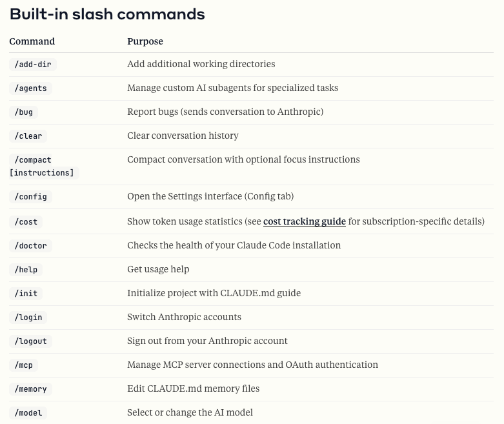Viewport: 504px width, 424px height.
Task: Click the /cost command label
Action: pos(26,222)
